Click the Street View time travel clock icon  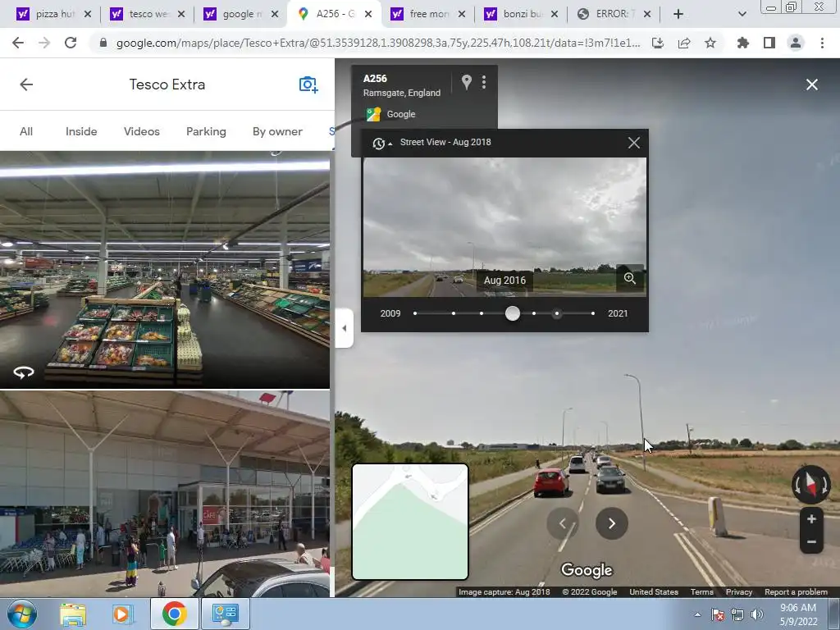tap(379, 143)
